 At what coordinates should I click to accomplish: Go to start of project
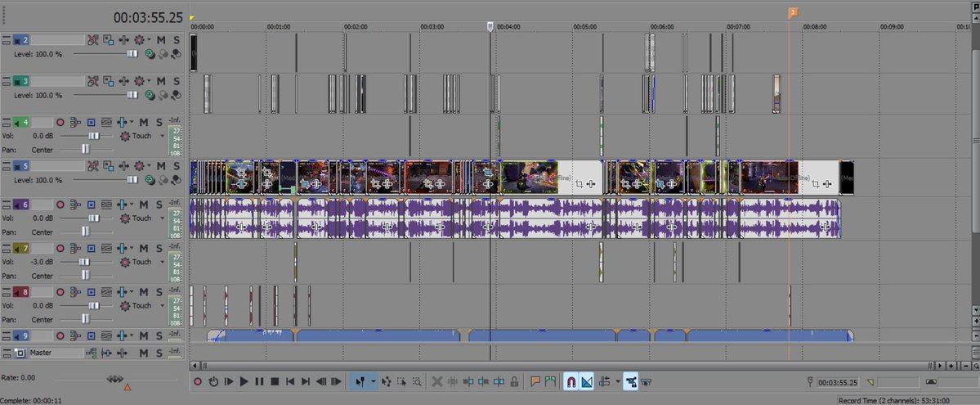tap(290, 381)
